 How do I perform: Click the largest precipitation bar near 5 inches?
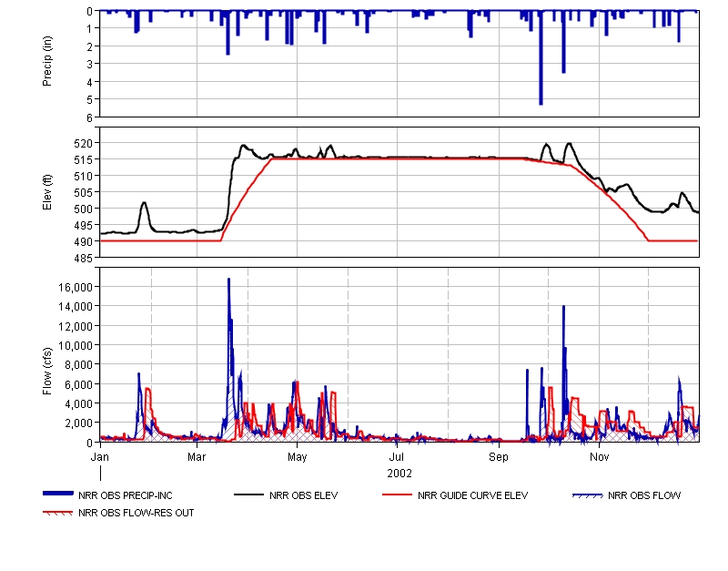pyautogui.click(x=541, y=58)
